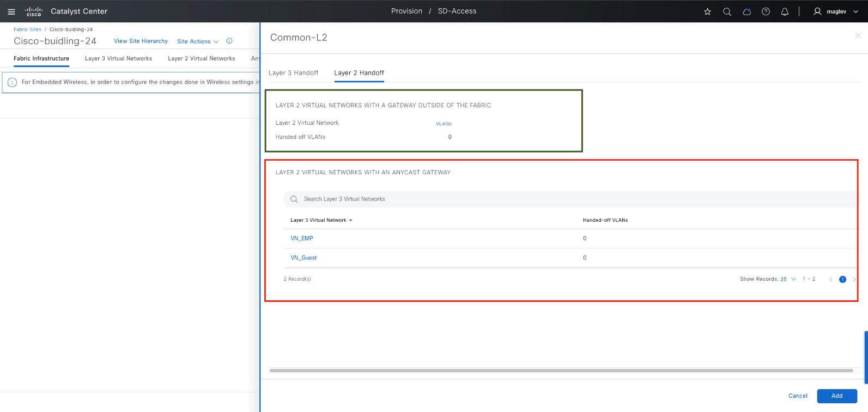View notifications bell icon
The width and height of the screenshot is (868, 412).
tap(785, 11)
